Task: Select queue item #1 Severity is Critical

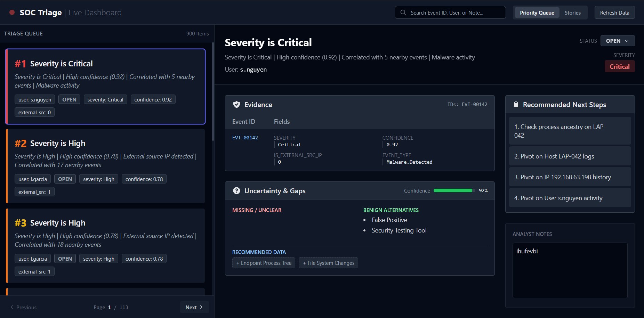Action: tap(105, 87)
